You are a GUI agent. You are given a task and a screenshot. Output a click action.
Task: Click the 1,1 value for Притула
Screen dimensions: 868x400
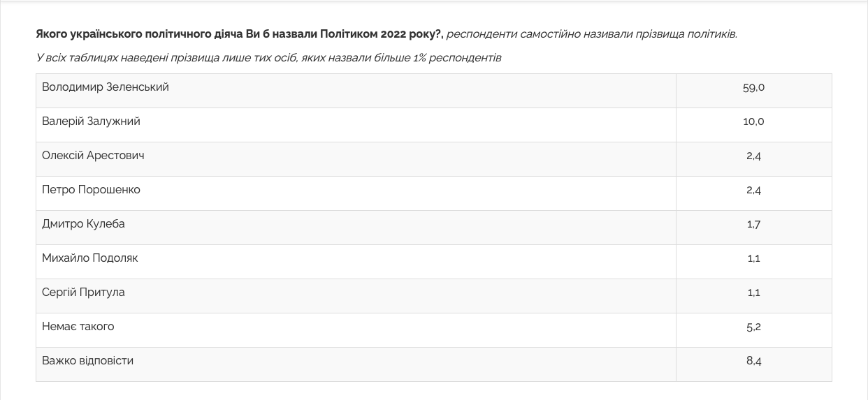(753, 292)
